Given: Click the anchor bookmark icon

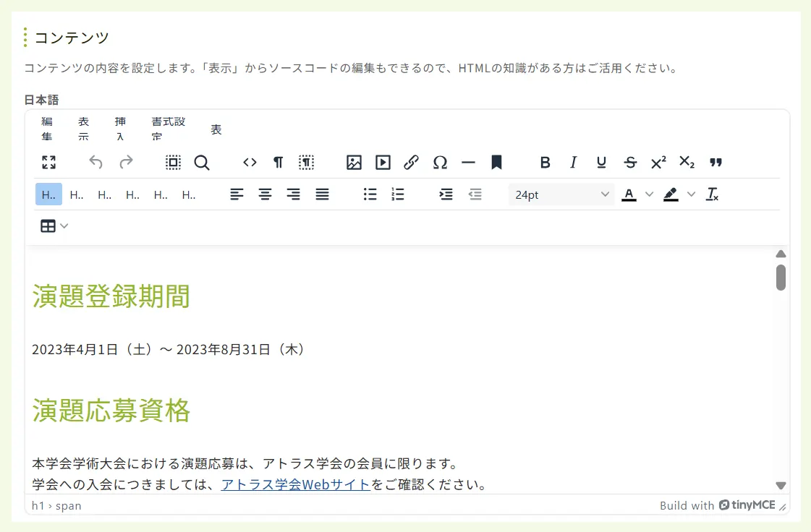Looking at the screenshot, I should [496, 163].
